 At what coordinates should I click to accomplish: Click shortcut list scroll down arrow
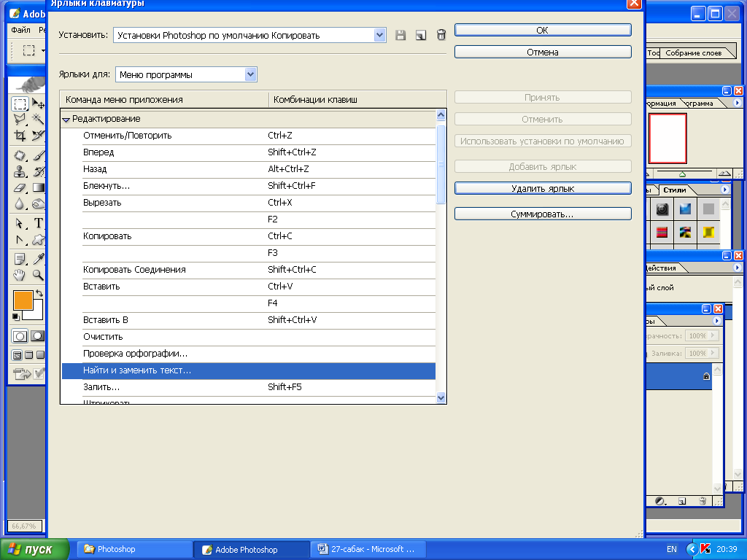click(441, 397)
